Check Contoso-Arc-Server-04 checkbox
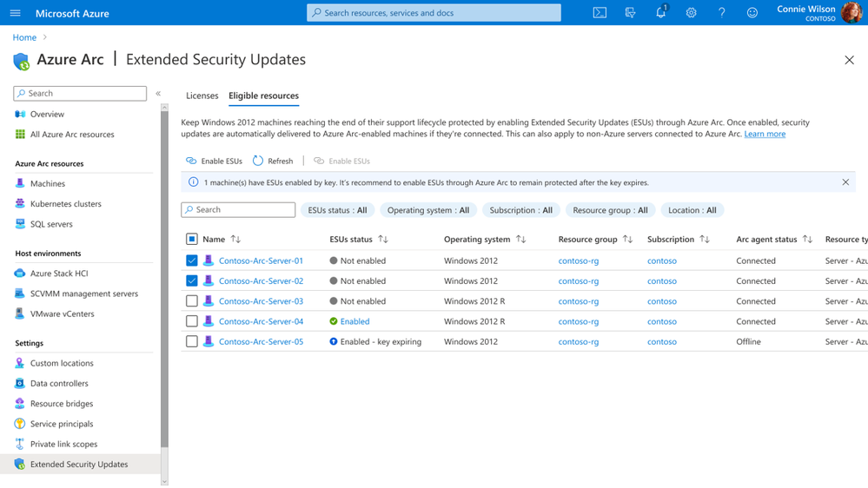868x488 pixels. (x=191, y=321)
